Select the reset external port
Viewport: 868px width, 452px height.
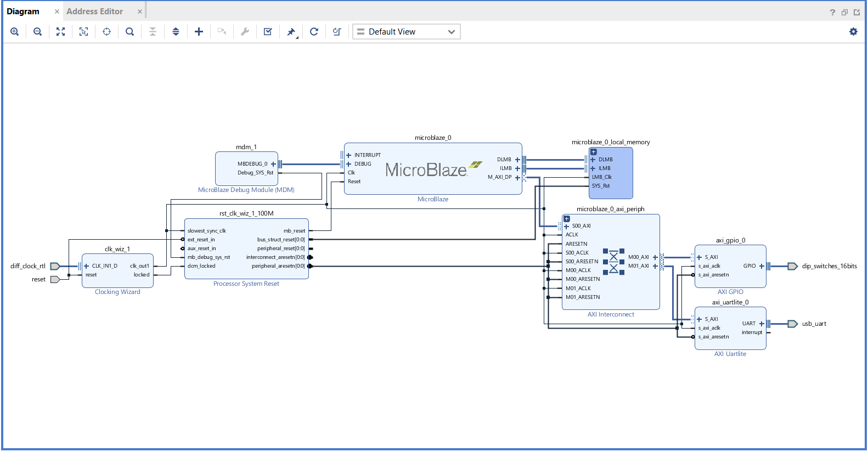pyautogui.click(x=55, y=279)
